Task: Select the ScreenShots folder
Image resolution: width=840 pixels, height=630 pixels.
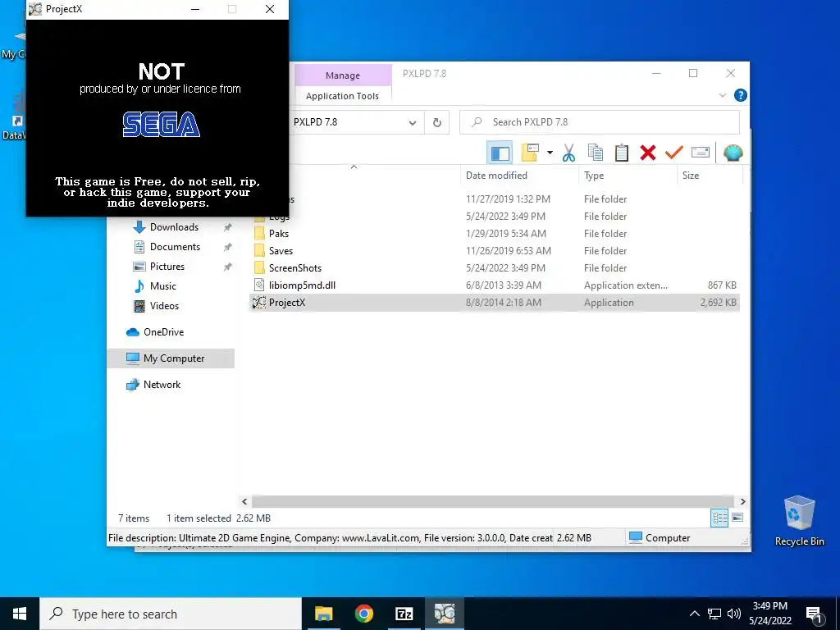Action: (295, 268)
